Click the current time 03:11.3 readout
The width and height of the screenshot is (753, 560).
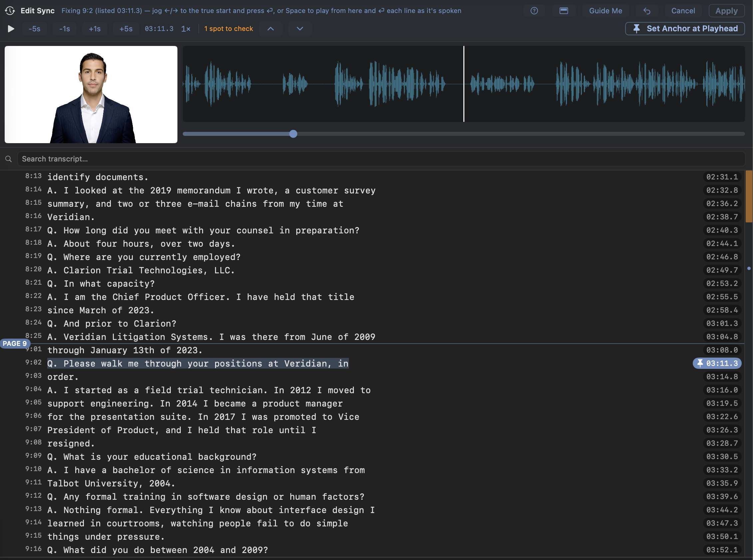[x=159, y=29]
